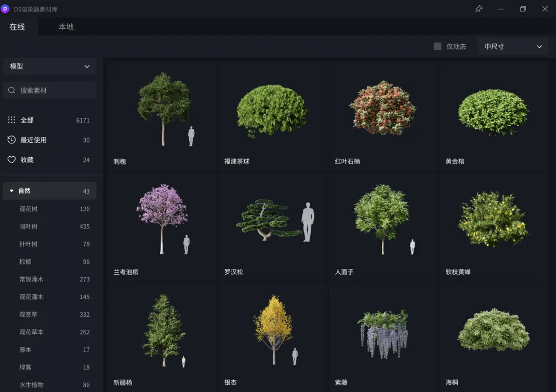The height and width of the screenshot is (392, 556).
Task: Click the recently used clock icon
Action: 11,140
